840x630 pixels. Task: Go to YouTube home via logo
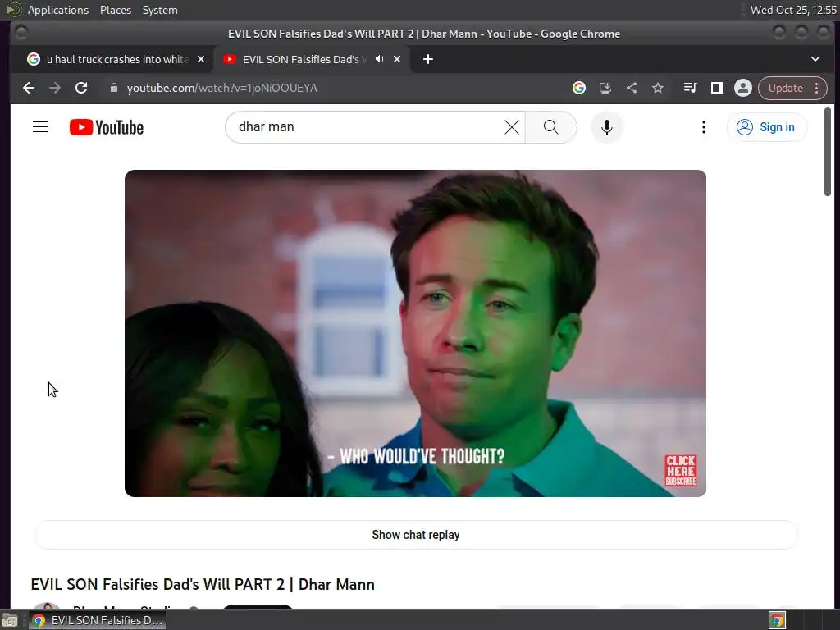pyautogui.click(x=107, y=127)
